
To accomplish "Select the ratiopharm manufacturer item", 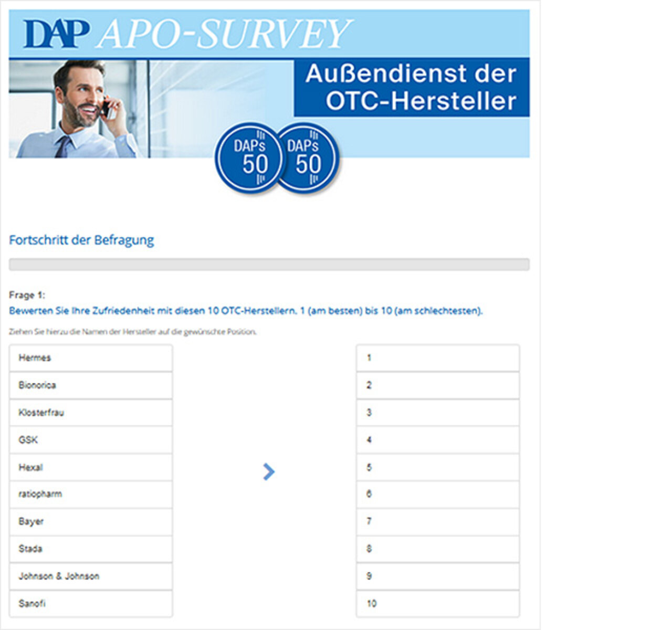I will (91, 495).
